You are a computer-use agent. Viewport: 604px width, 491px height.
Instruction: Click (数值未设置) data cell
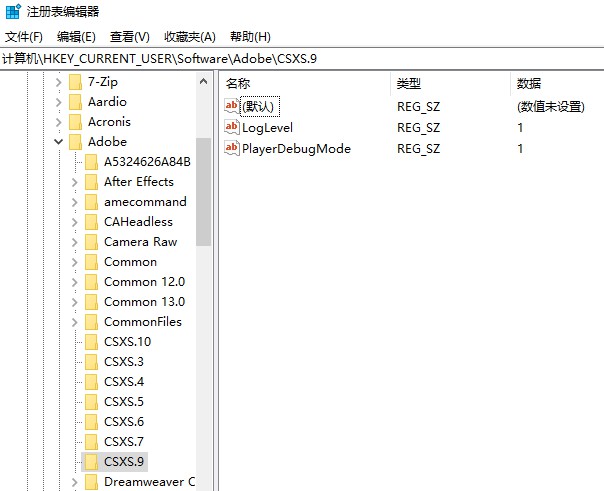point(551,106)
